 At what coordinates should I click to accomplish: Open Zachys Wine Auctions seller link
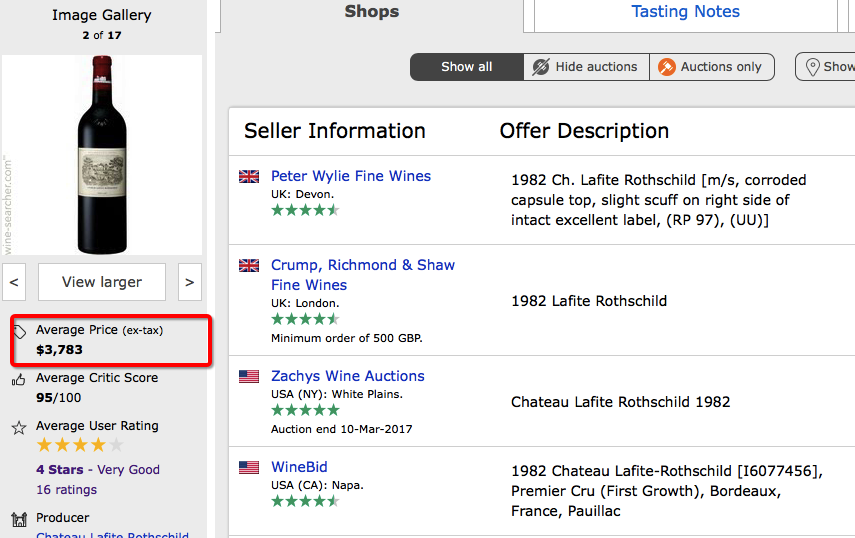click(348, 376)
